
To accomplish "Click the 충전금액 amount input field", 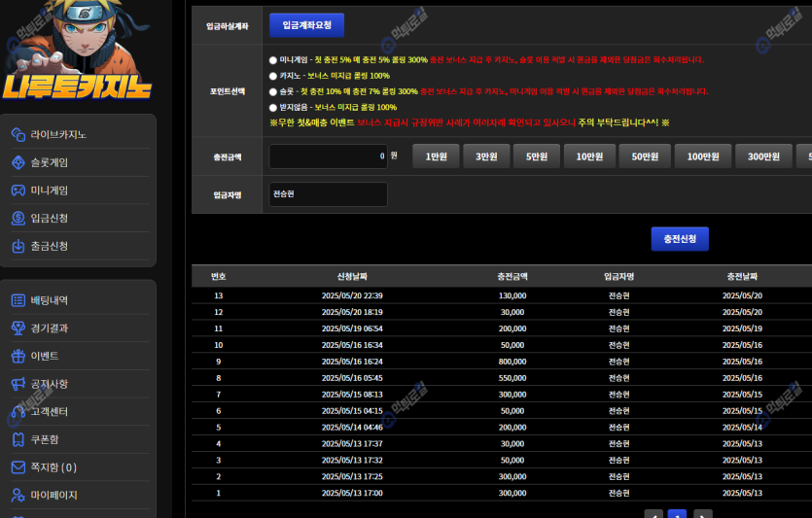I will (x=328, y=156).
